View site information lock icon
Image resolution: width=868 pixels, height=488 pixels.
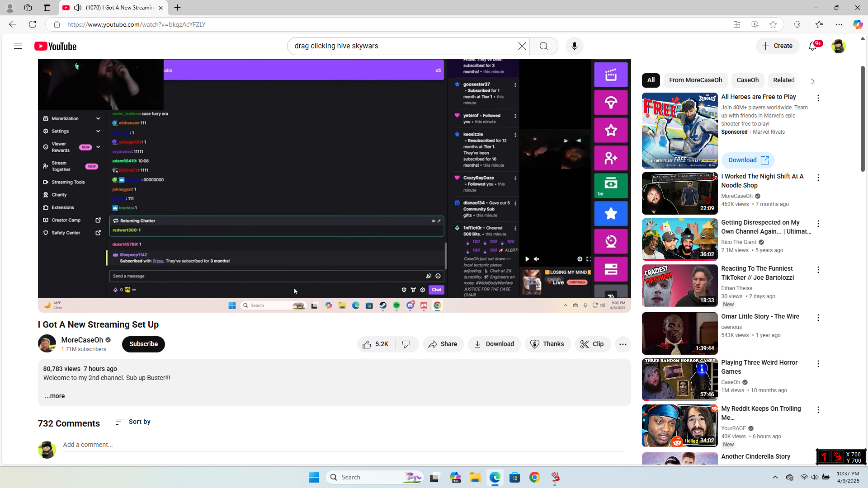(x=57, y=24)
